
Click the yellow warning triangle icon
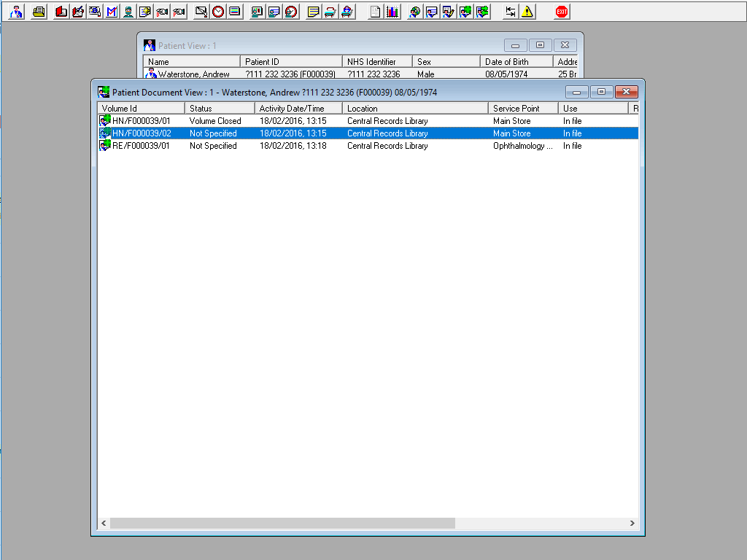pos(527,12)
